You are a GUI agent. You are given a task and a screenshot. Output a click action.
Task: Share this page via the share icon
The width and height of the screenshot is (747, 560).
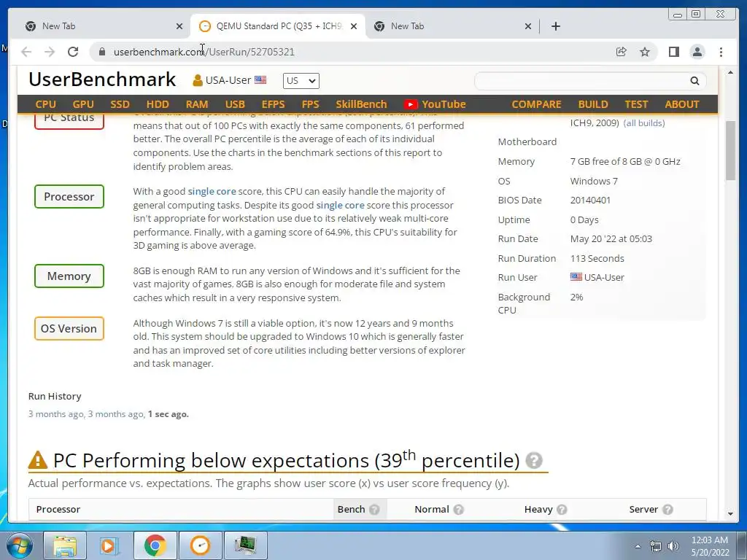click(622, 52)
